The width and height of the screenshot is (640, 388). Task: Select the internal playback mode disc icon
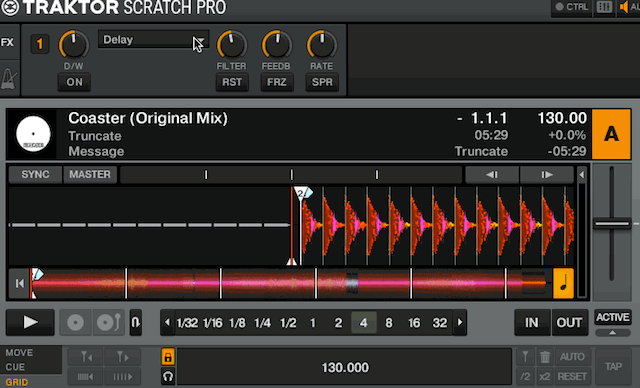pos(76,322)
